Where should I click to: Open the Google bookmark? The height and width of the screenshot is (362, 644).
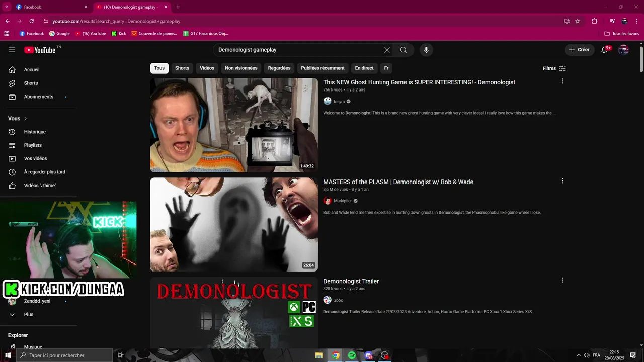tap(59, 34)
